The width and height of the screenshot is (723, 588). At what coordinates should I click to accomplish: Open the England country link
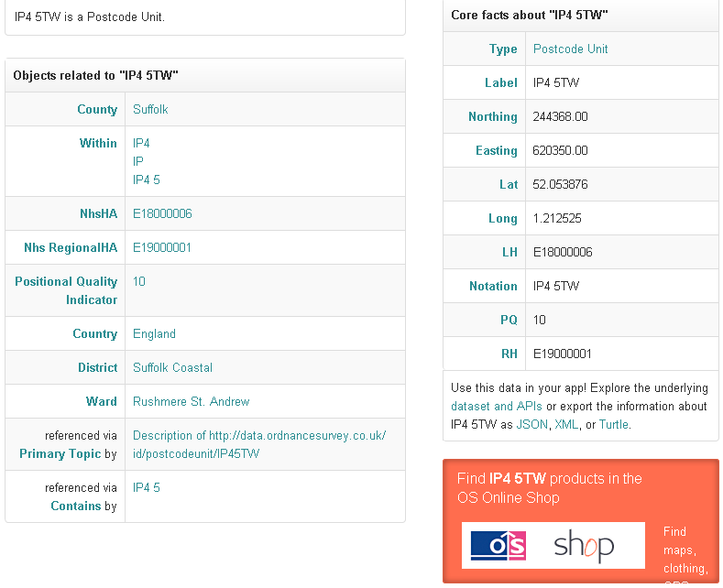pos(154,333)
